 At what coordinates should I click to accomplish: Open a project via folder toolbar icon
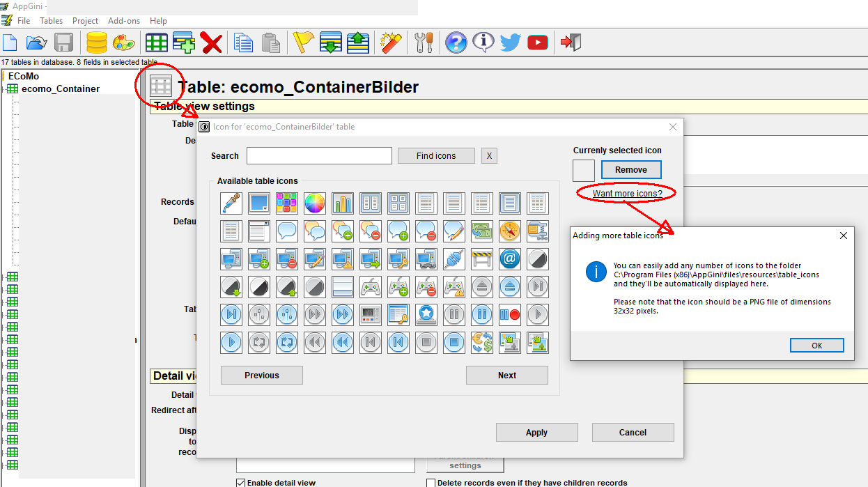pos(36,42)
